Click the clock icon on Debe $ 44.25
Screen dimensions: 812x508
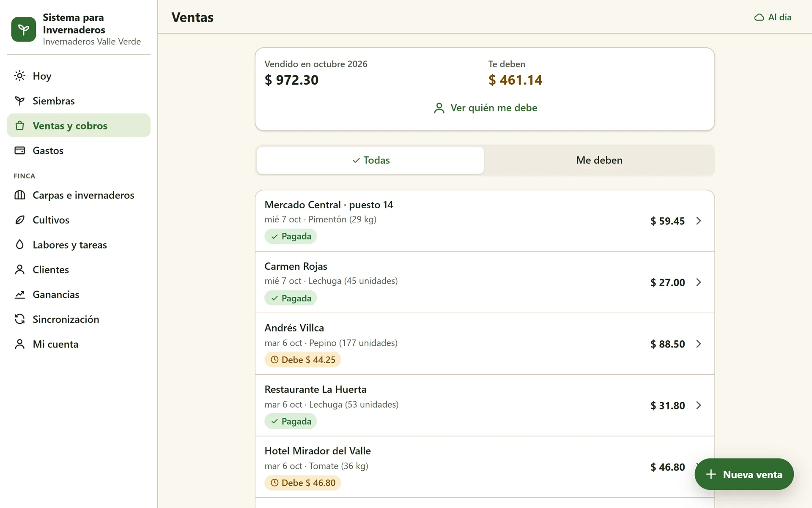tap(274, 360)
